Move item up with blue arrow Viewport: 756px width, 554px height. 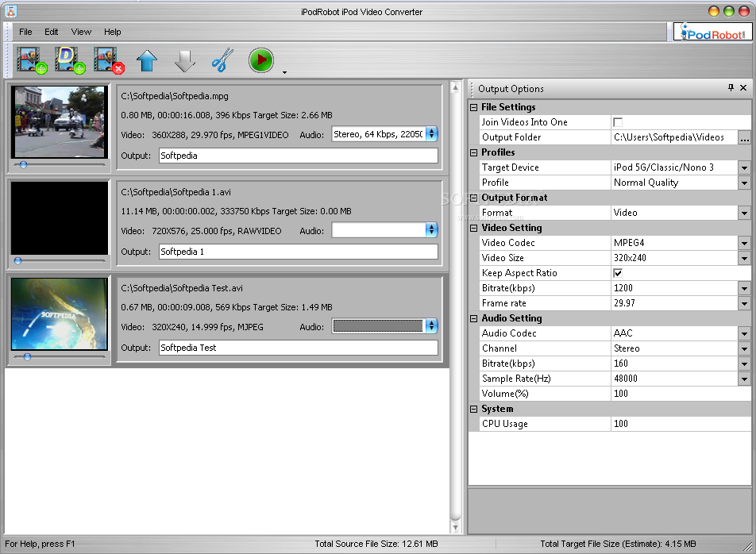point(147,60)
